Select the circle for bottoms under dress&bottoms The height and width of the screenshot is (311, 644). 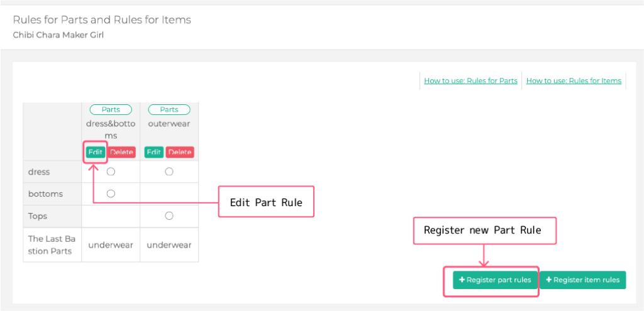(x=111, y=194)
